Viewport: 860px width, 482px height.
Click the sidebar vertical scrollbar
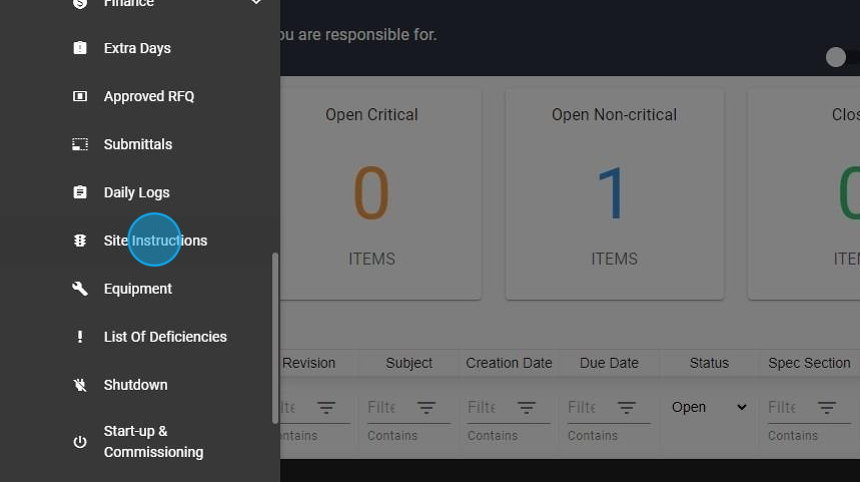275,338
